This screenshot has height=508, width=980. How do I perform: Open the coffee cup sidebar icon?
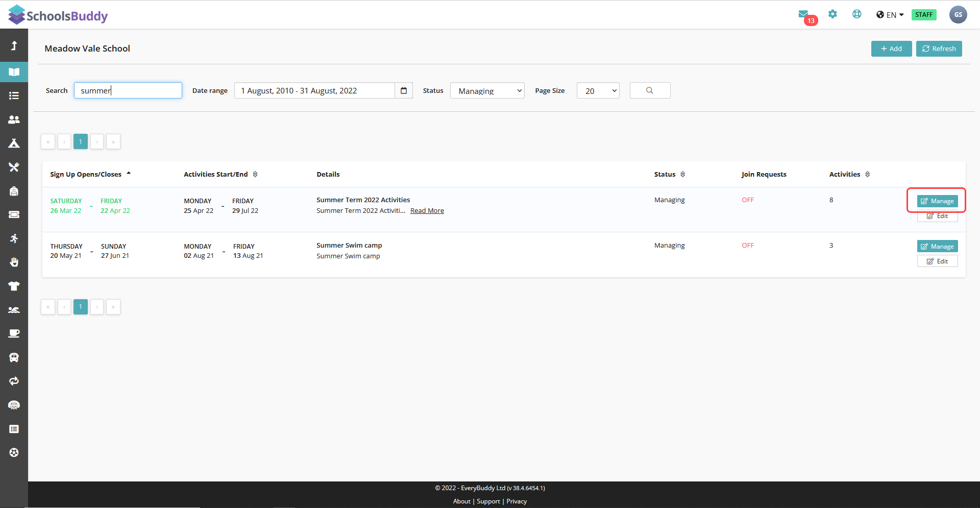click(x=14, y=333)
